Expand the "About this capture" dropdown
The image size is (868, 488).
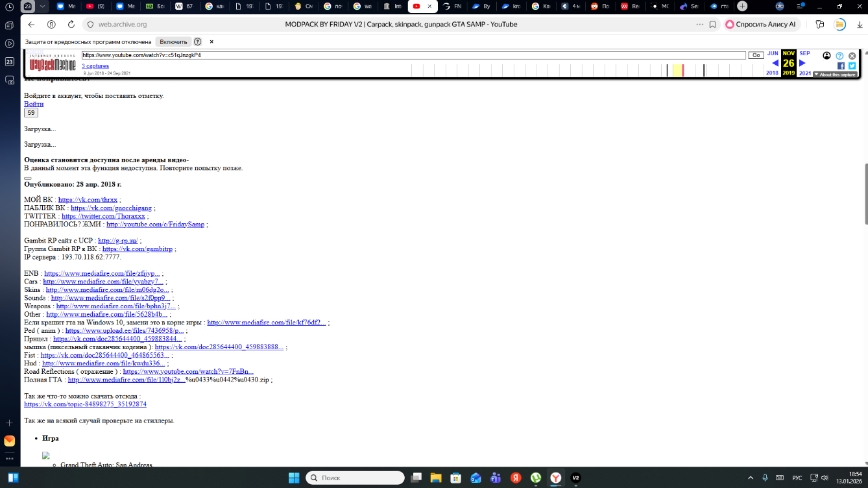pos(835,75)
